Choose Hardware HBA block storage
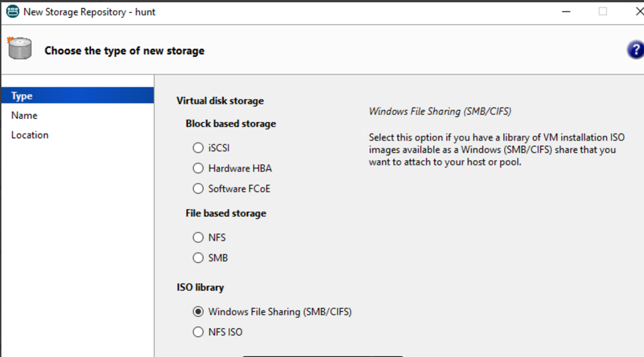 tap(198, 168)
